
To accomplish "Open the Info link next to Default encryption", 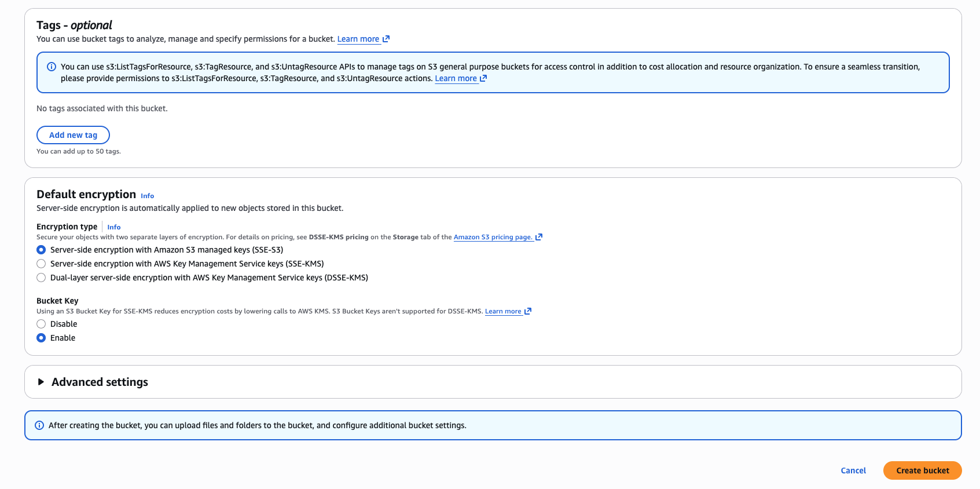I will click(x=148, y=196).
